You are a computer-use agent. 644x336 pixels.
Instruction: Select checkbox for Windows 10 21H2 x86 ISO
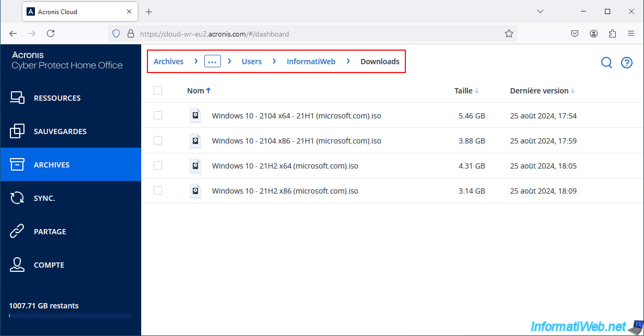[x=158, y=190]
